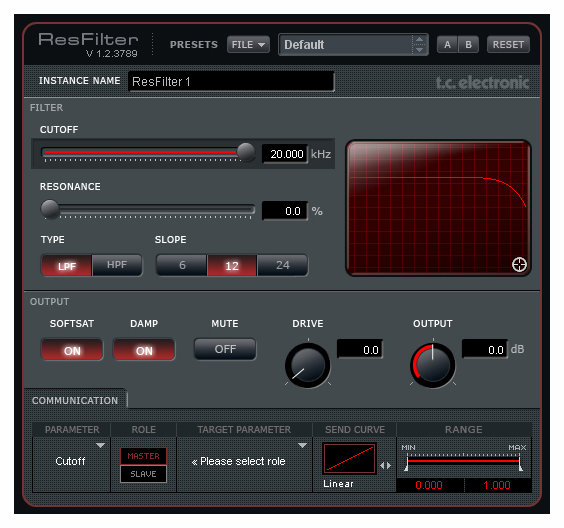Click the DRIVE knob
The width and height of the screenshot is (564, 528).
click(308, 365)
